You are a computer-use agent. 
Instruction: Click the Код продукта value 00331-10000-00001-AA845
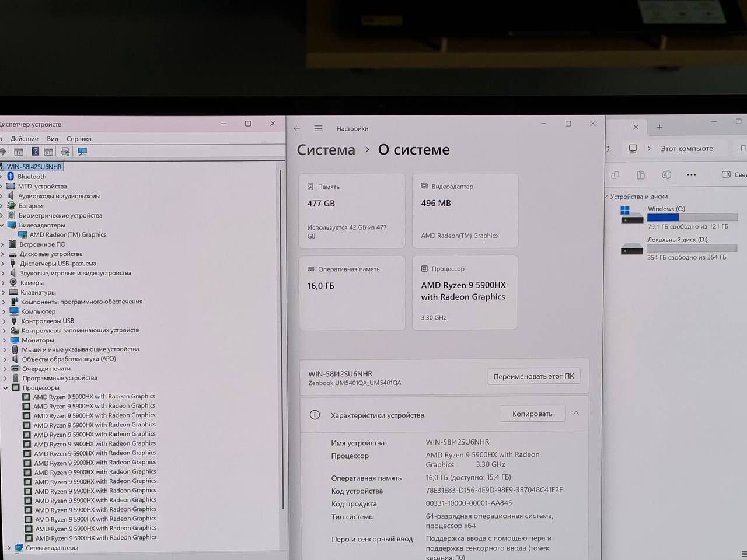click(x=469, y=503)
